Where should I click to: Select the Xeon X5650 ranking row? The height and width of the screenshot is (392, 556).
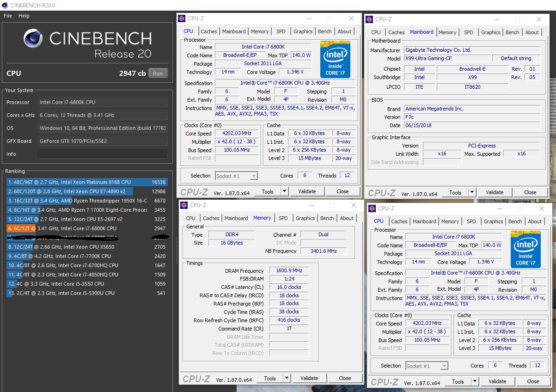pos(86,247)
